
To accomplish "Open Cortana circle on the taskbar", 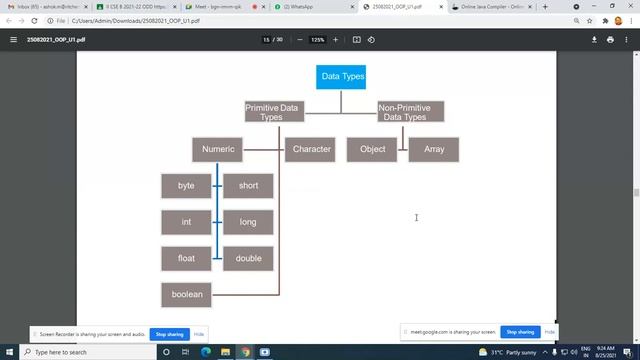I will (166, 352).
